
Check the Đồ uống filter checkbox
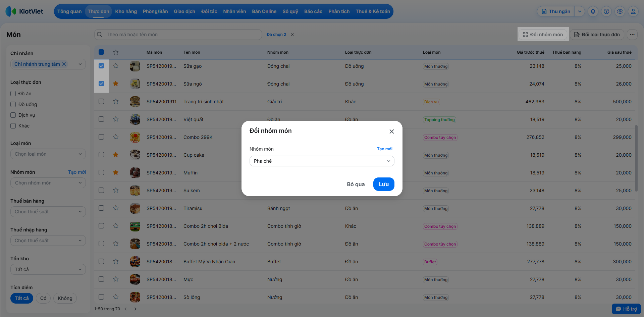pyautogui.click(x=13, y=104)
